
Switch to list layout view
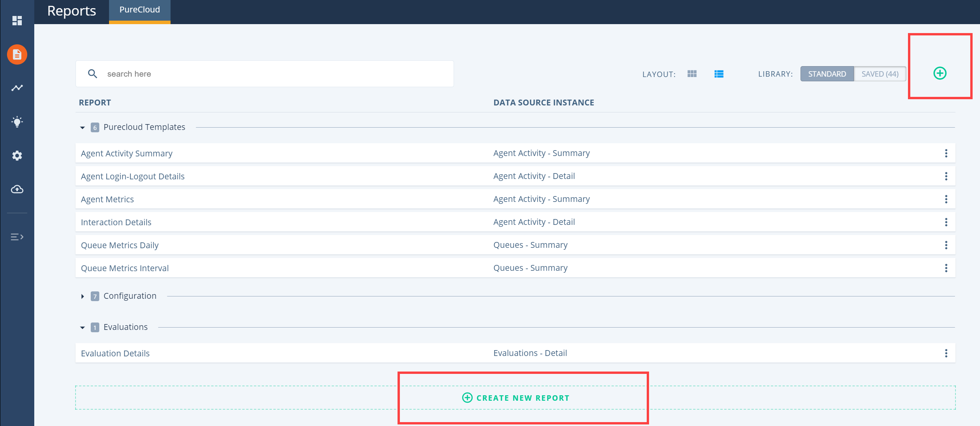coord(719,74)
